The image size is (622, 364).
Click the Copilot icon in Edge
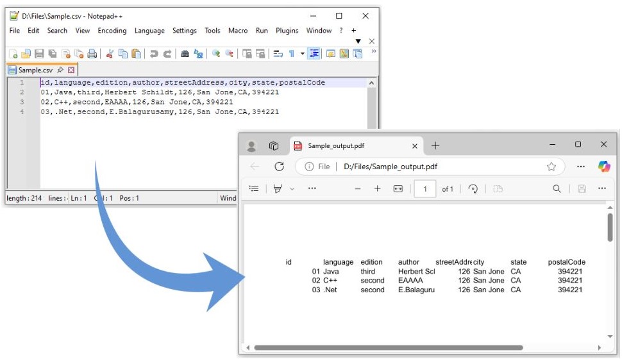603,167
